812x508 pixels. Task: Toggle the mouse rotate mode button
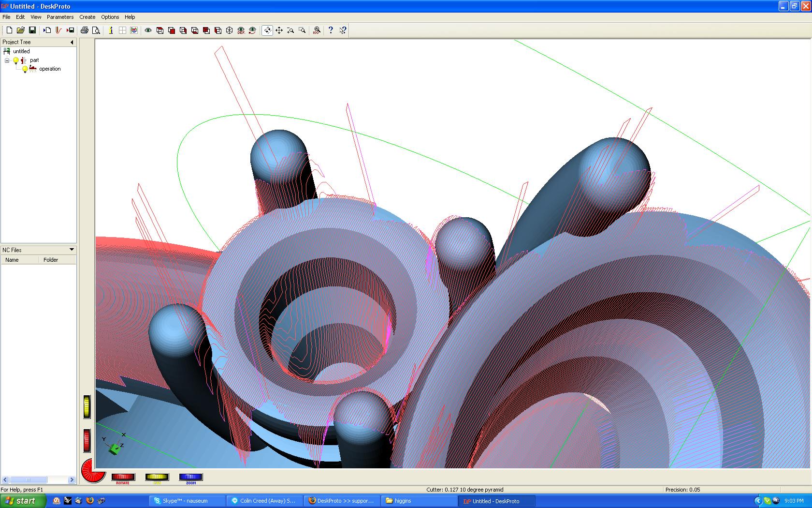click(267, 30)
